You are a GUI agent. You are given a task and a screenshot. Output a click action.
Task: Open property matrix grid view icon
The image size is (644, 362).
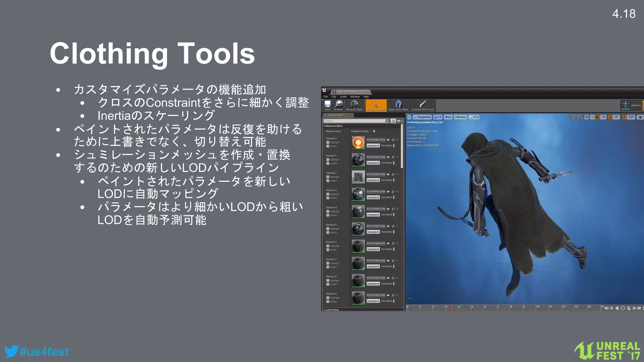[393, 121]
